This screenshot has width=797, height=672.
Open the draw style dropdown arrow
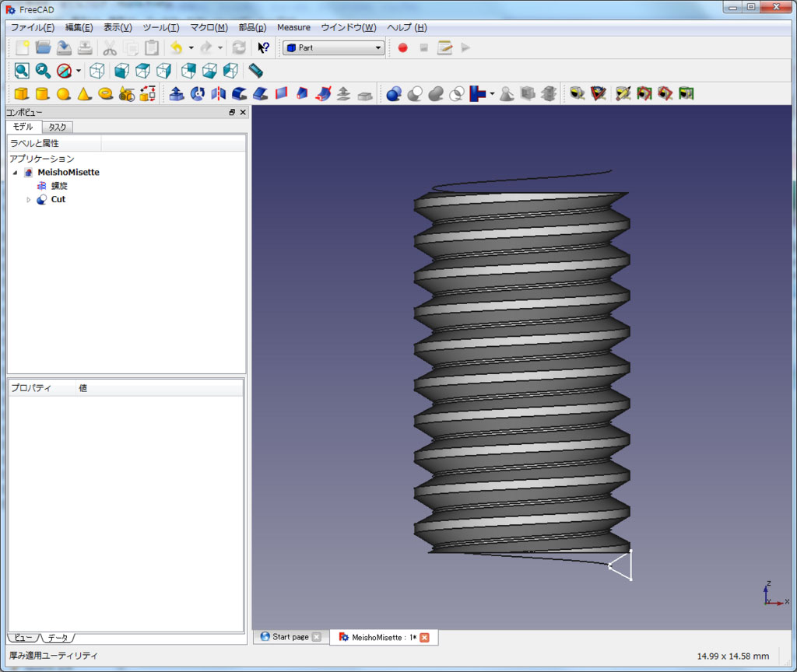(x=79, y=71)
